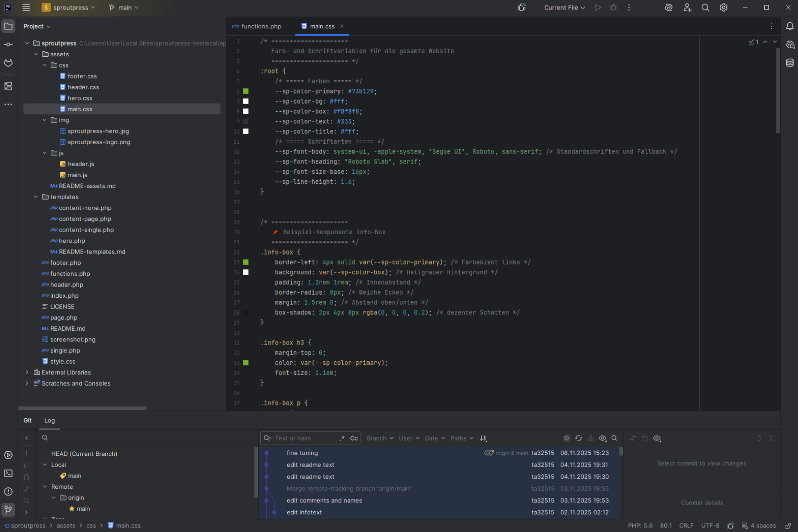Image resolution: width=798 pixels, height=532 pixels.
Task: Open the Structure tool window
Action: (x=8, y=86)
